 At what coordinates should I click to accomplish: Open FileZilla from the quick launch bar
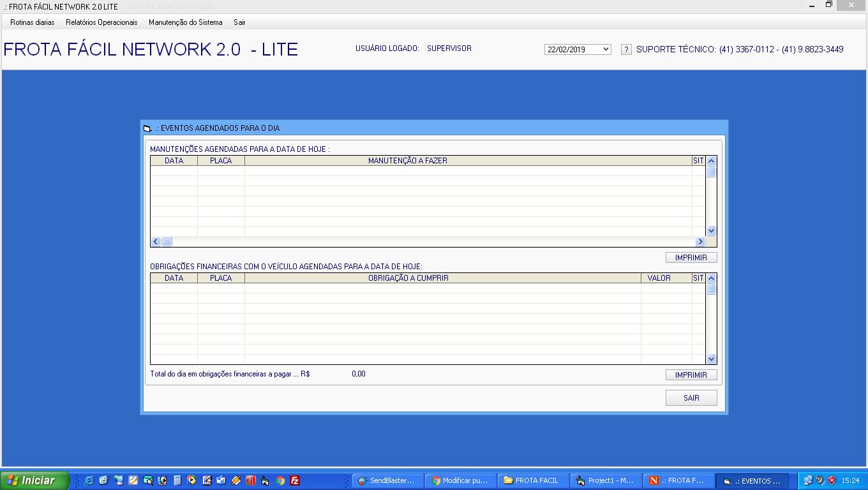point(296,480)
